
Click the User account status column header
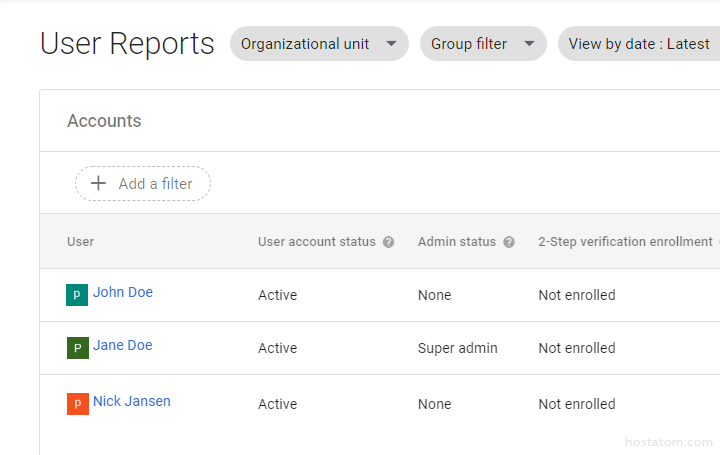316,242
